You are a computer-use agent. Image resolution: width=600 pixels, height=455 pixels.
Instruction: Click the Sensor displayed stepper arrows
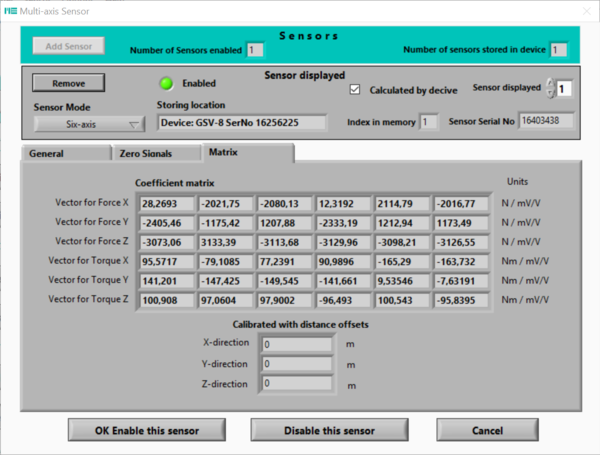pos(548,89)
